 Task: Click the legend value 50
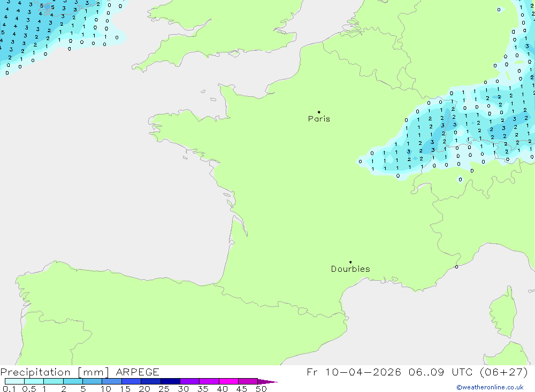coord(262,389)
